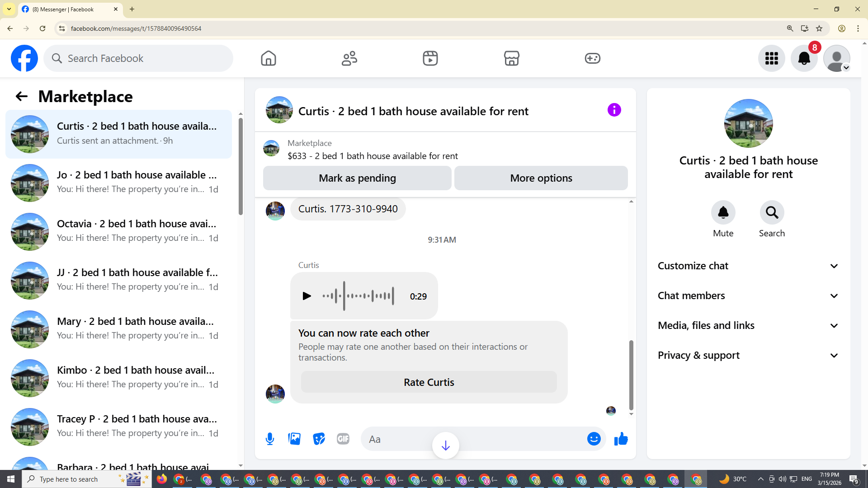Search in conversation using magnifier icon
The height and width of the screenshot is (488, 868).
[772, 212]
